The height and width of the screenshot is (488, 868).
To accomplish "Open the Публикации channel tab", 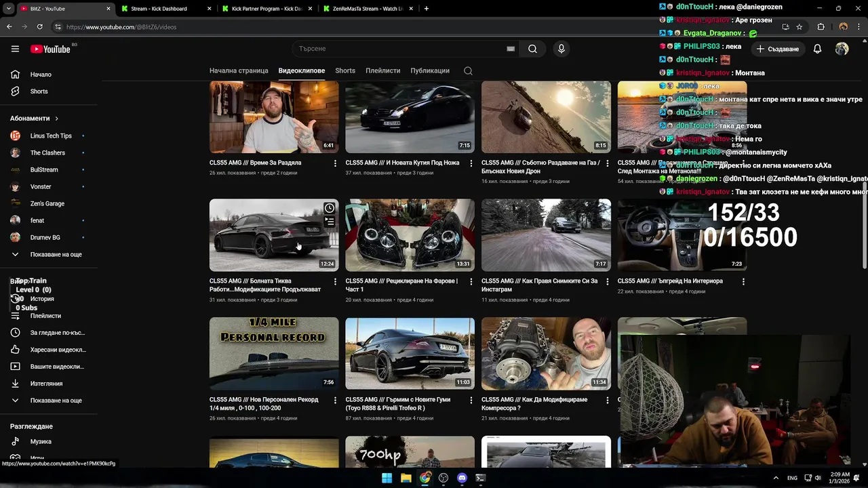I will [430, 70].
